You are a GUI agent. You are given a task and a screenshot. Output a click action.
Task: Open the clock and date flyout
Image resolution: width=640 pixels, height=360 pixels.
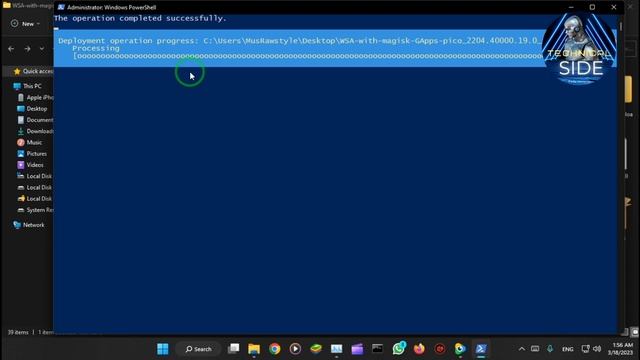[620, 349]
